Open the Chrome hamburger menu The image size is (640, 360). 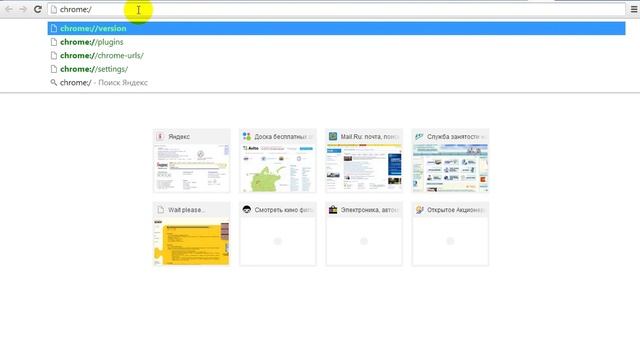click(634, 9)
